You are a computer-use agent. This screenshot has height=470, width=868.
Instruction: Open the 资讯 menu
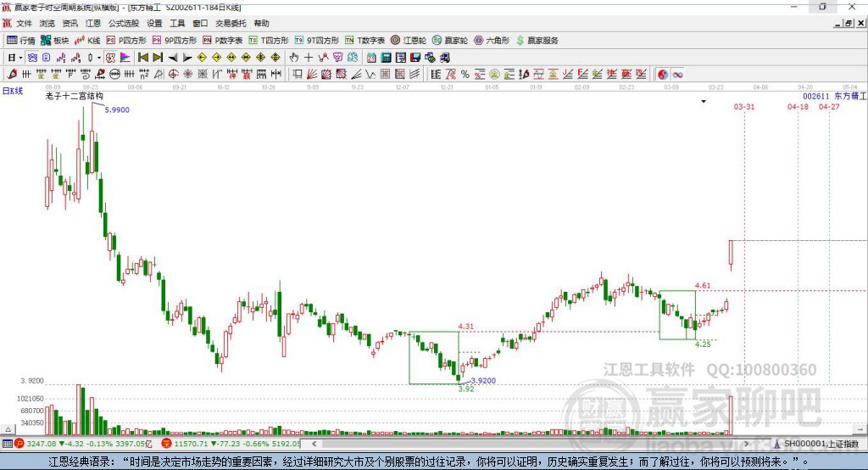point(70,23)
